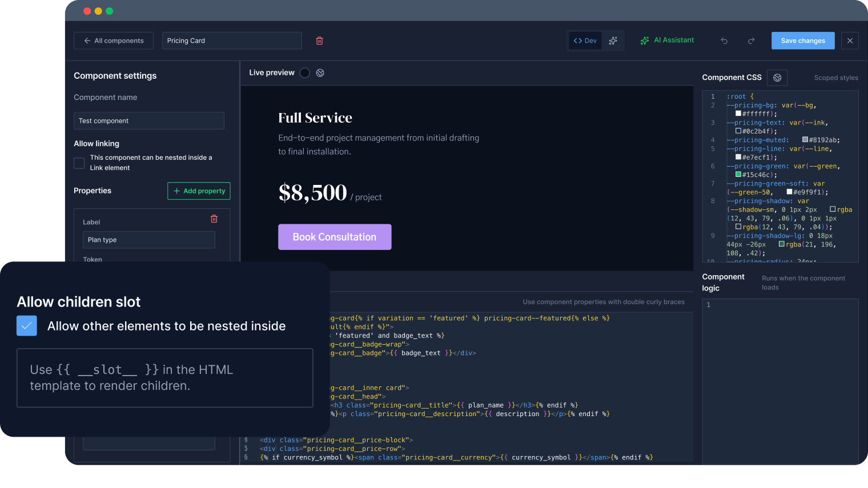Save changes to the component
This screenshot has width=868, height=488.
click(803, 41)
